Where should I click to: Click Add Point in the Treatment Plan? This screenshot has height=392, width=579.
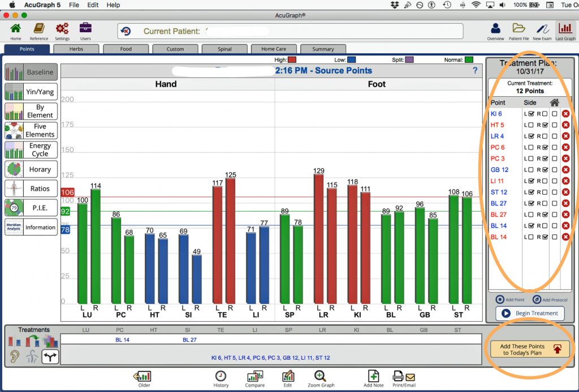coord(510,300)
